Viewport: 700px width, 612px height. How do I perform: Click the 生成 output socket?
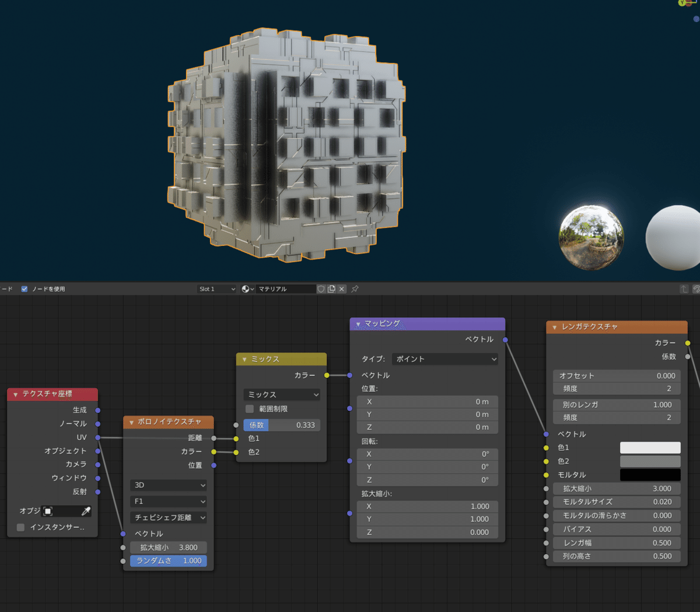[x=97, y=410]
